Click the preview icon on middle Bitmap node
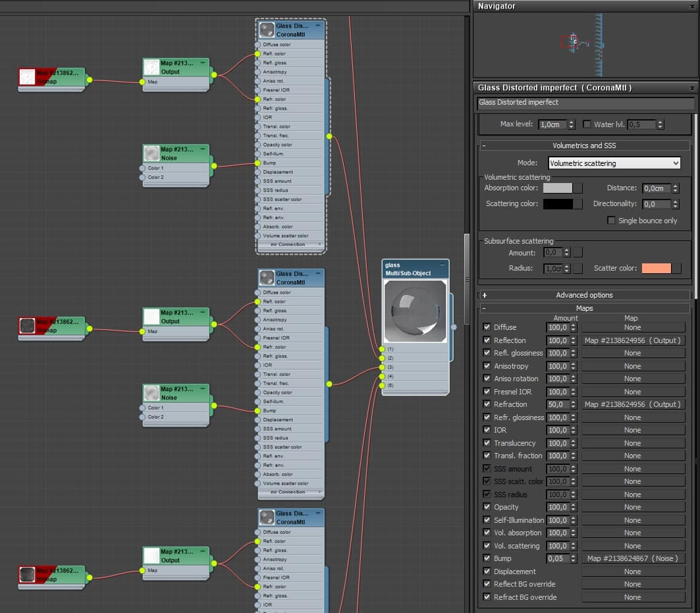The width and height of the screenshot is (700, 613). pyautogui.click(x=27, y=325)
